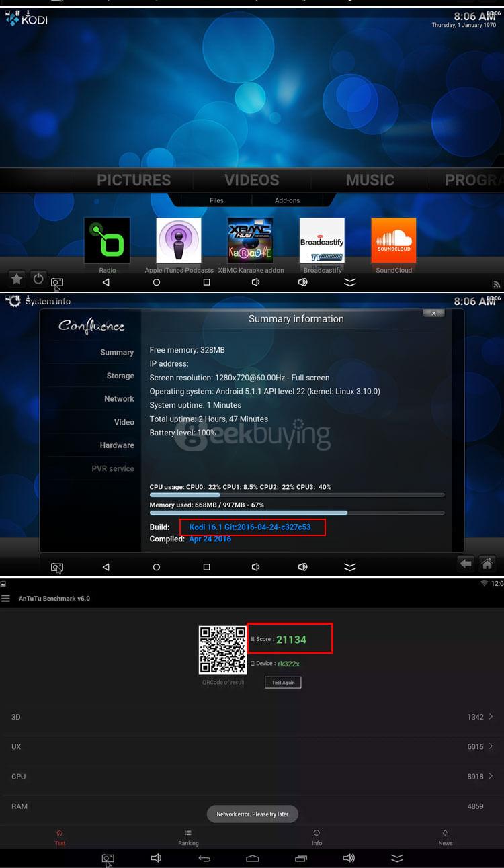504x868 pixels.
Task: Tap recent apps icon in AnTuTu navigation bar
Action: (x=301, y=858)
